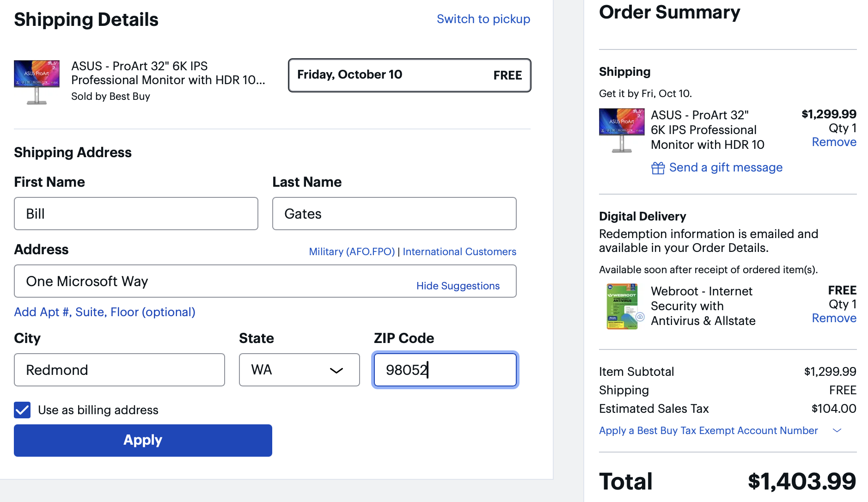Image resolution: width=868 pixels, height=502 pixels.
Task: Click the gift box icon
Action: tap(658, 168)
